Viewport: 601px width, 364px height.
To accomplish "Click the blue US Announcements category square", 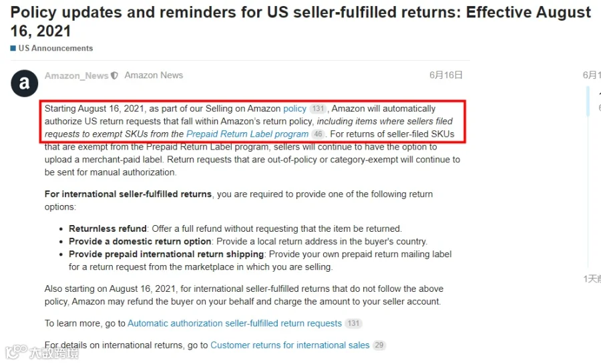I will point(13,48).
